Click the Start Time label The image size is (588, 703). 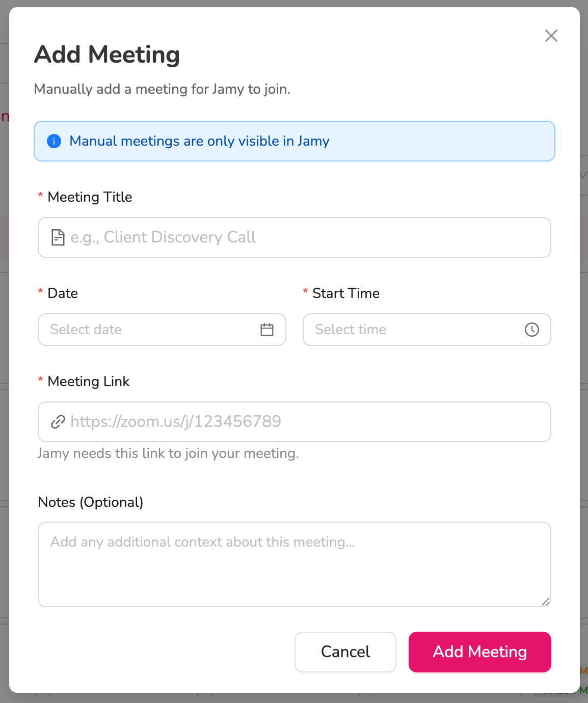click(346, 293)
